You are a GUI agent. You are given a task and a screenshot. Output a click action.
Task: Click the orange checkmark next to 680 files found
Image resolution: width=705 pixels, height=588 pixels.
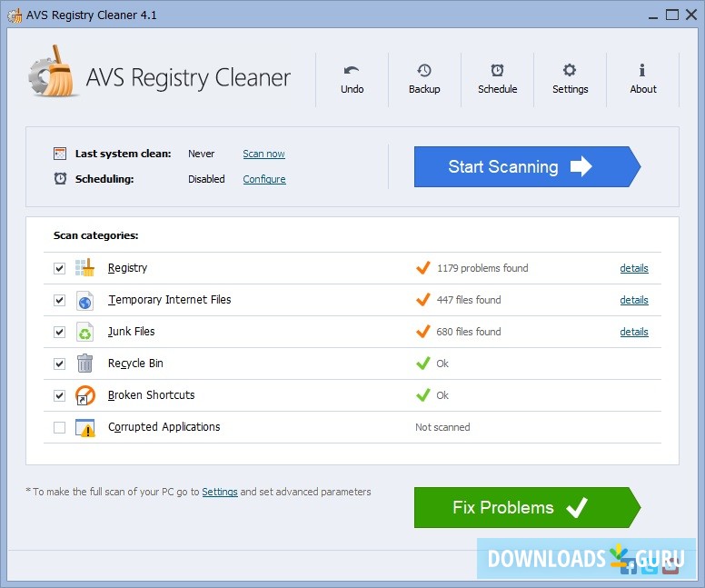(x=423, y=332)
